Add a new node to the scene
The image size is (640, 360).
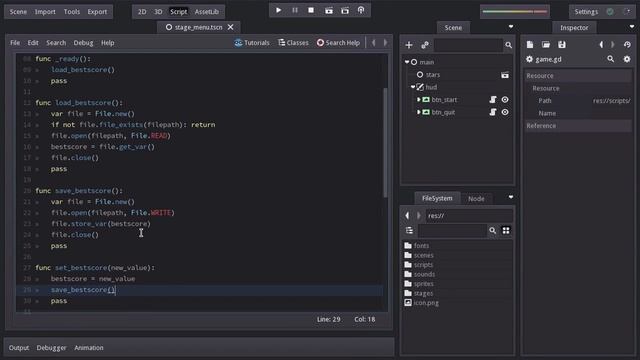pos(409,45)
